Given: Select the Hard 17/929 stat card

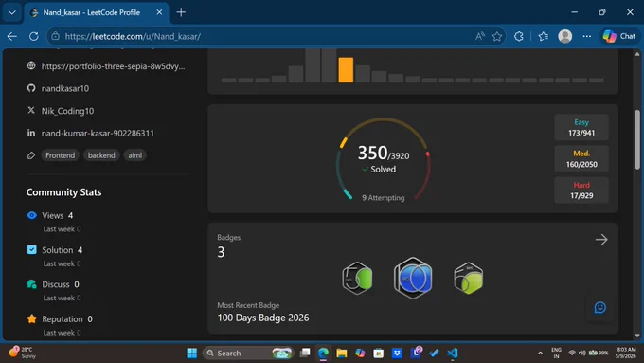Looking at the screenshot, I should [581, 191].
